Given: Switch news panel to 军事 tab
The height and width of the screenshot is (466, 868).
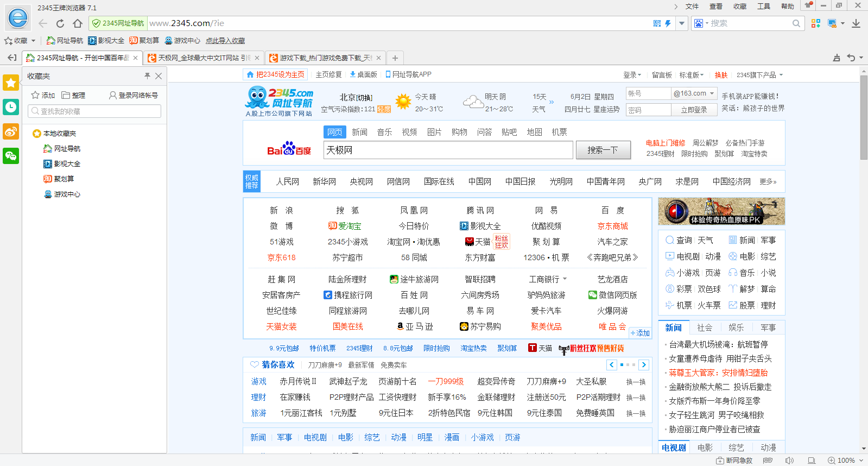Looking at the screenshot, I should tap(768, 328).
